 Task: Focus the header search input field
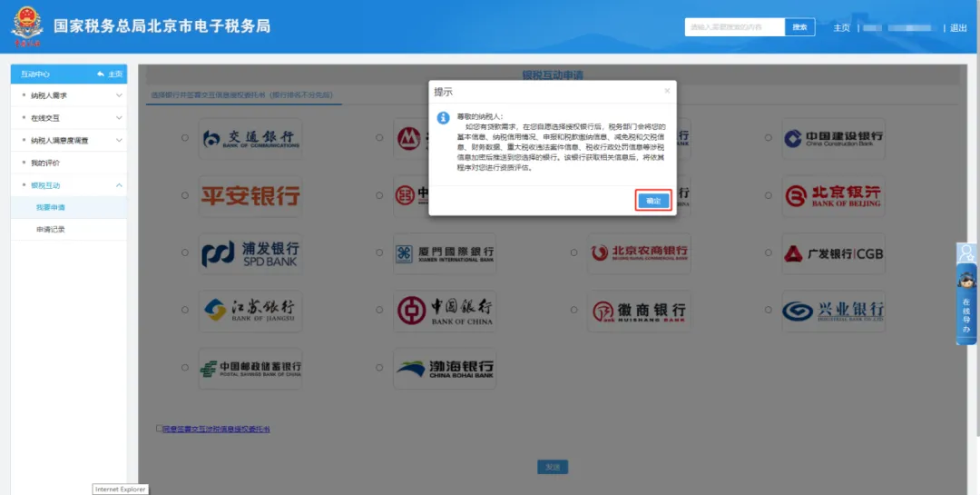coord(734,27)
